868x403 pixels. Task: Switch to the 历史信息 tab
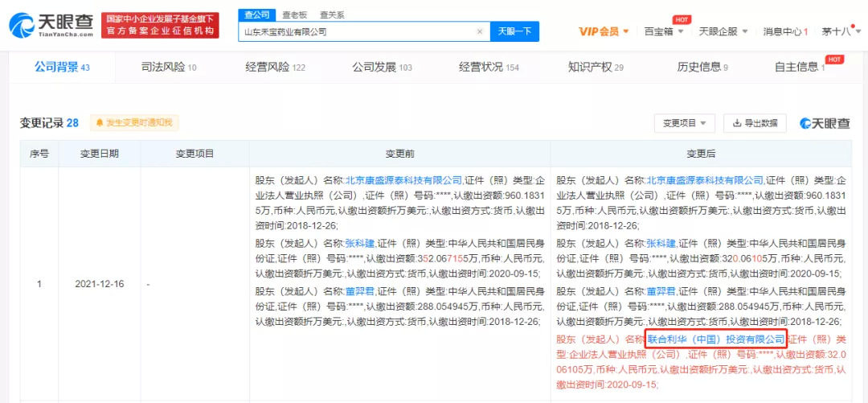[x=702, y=68]
